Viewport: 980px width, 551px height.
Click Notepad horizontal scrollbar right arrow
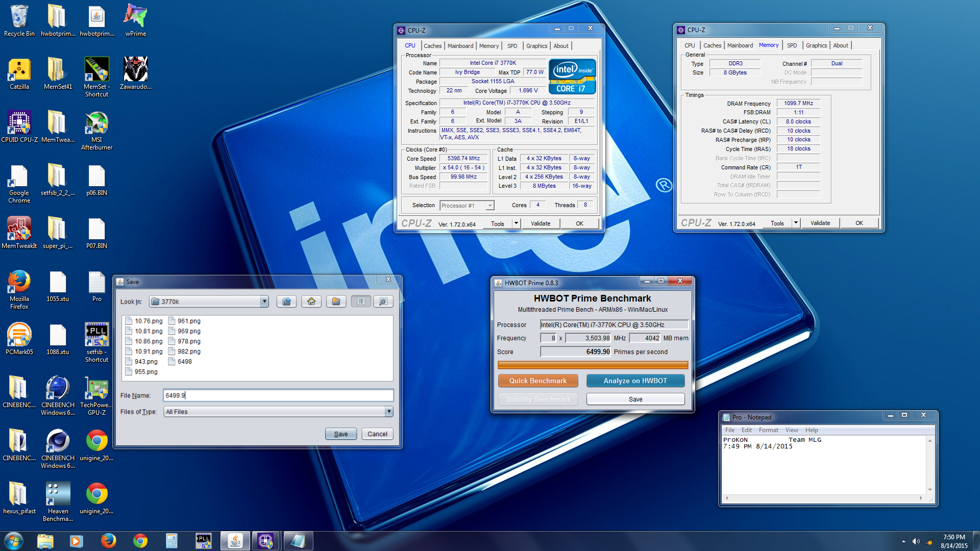[921, 498]
